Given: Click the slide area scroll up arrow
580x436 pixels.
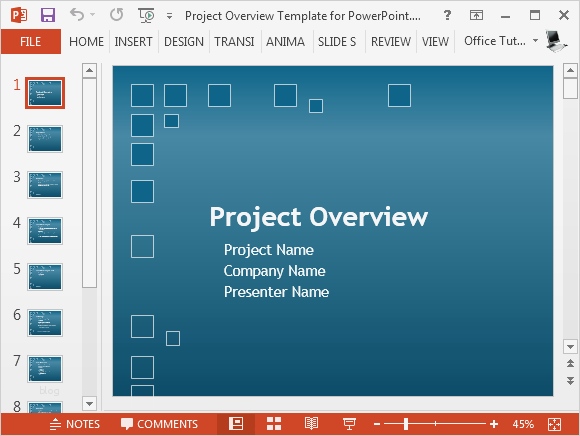Looking at the screenshot, I should pyautogui.click(x=570, y=70).
